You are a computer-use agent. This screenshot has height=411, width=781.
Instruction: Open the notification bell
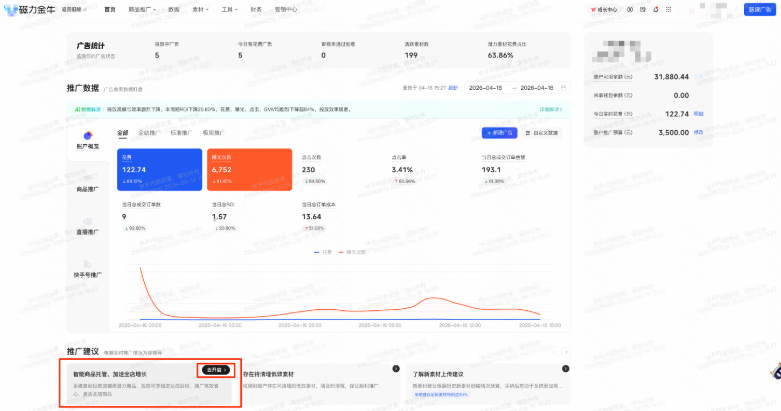tap(656, 9)
